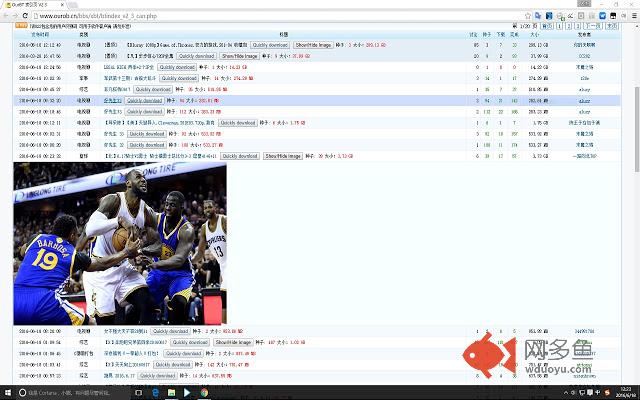Open Task View on the taskbar
This screenshot has width=640, height=400.
point(138,393)
